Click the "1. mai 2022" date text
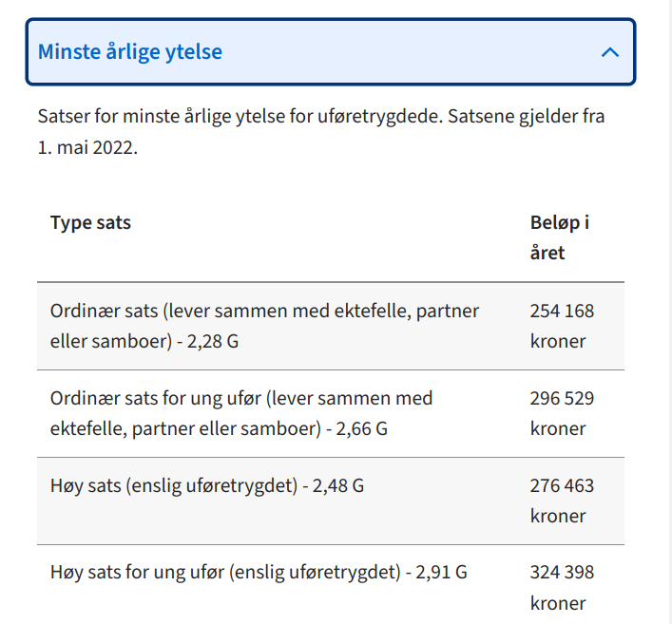This screenshot has height=624, width=672. 88,149
